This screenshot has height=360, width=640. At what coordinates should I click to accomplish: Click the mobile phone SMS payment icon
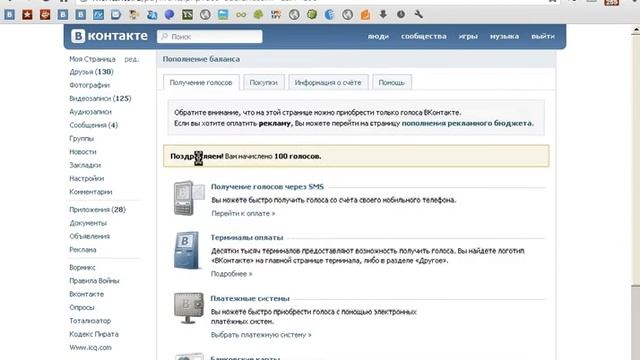(x=189, y=198)
